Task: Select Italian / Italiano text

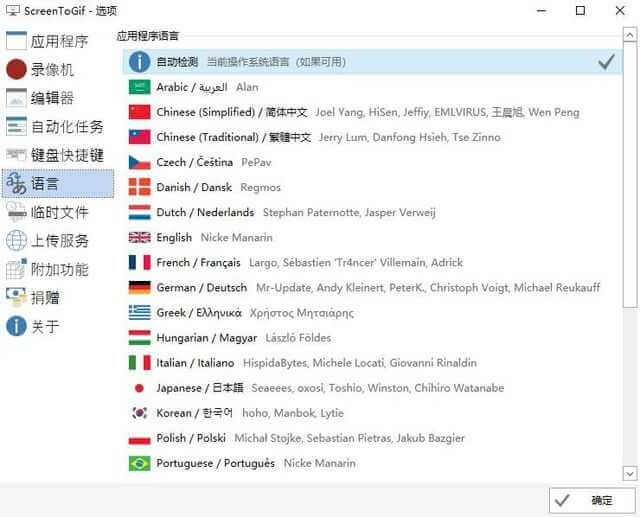Action: 195,363
